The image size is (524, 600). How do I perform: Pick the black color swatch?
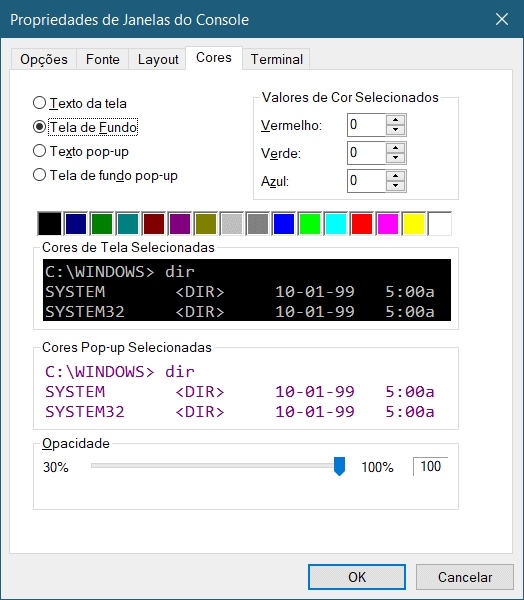[x=49, y=223]
